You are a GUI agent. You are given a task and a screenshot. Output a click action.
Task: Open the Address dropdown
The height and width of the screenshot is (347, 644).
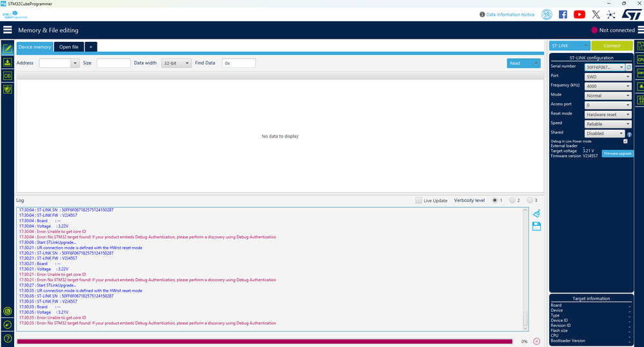coord(75,63)
